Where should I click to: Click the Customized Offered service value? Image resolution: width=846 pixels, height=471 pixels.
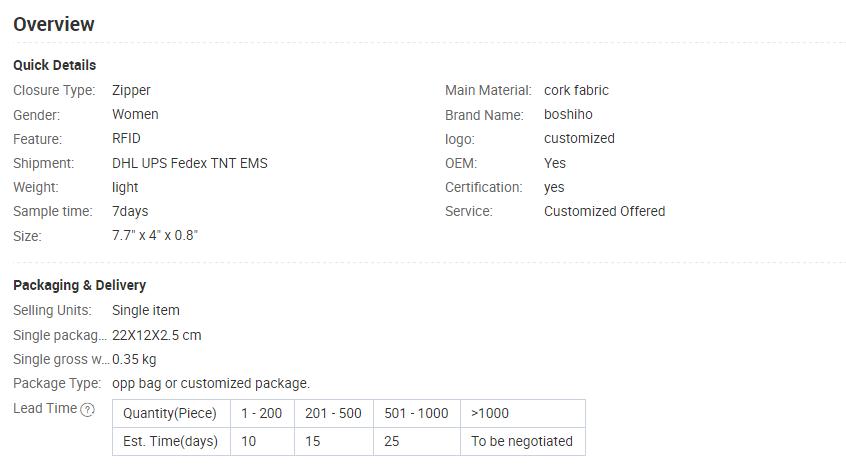(604, 211)
